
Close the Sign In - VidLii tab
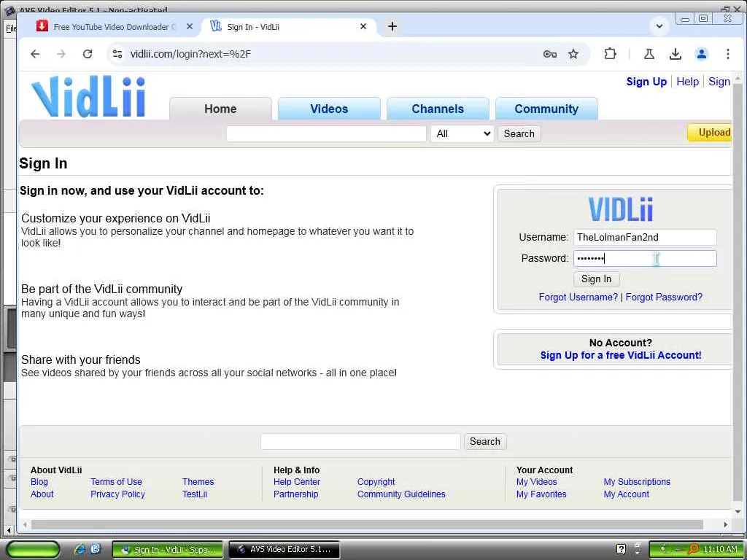pyautogui.click(x=363, y=27)
